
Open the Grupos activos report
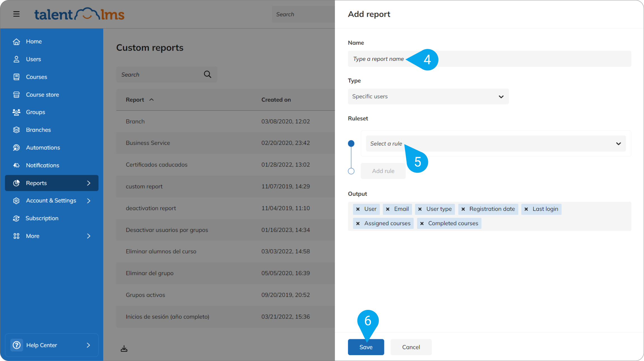coord(225,295)
